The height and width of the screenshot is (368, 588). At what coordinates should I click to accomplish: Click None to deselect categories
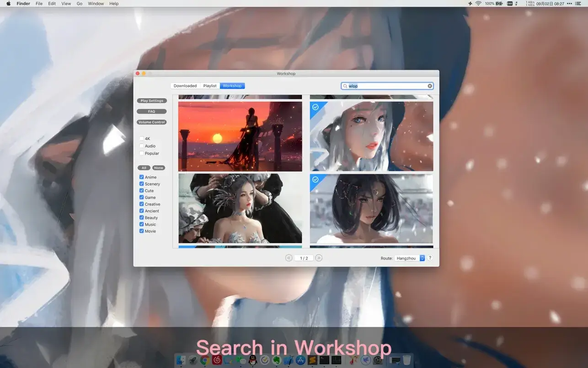pyautogui.click(x=159, y=168)
